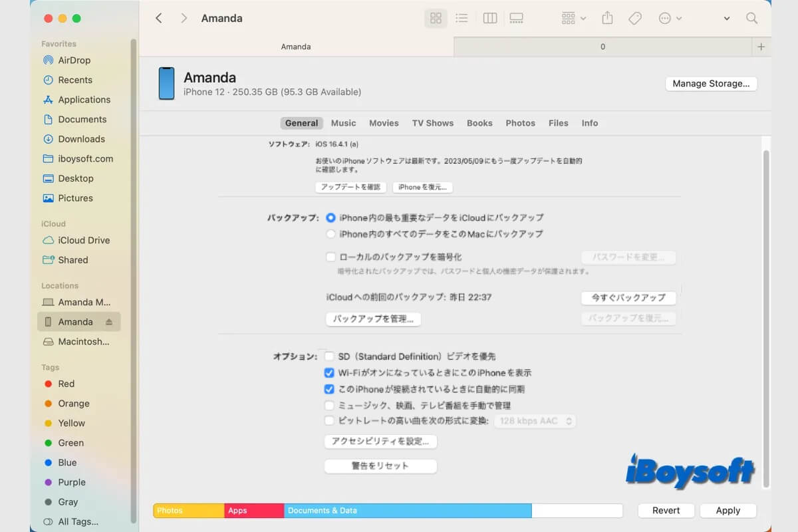Switch to gallery view
The height and width of the screenshot is (532, 798).
click(x=516, y=19)
